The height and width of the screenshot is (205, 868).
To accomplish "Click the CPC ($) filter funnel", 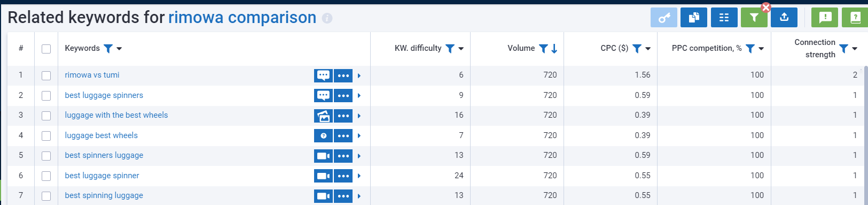I will (x=637, y=49).
